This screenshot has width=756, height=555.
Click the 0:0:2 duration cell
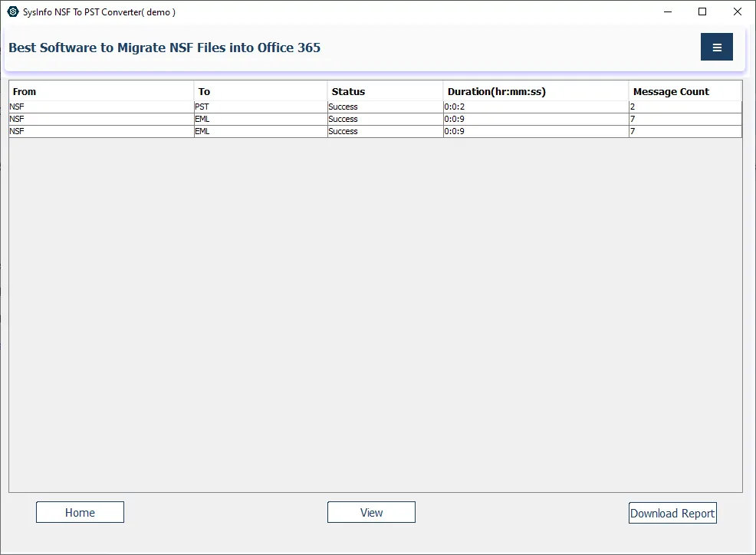535,107
